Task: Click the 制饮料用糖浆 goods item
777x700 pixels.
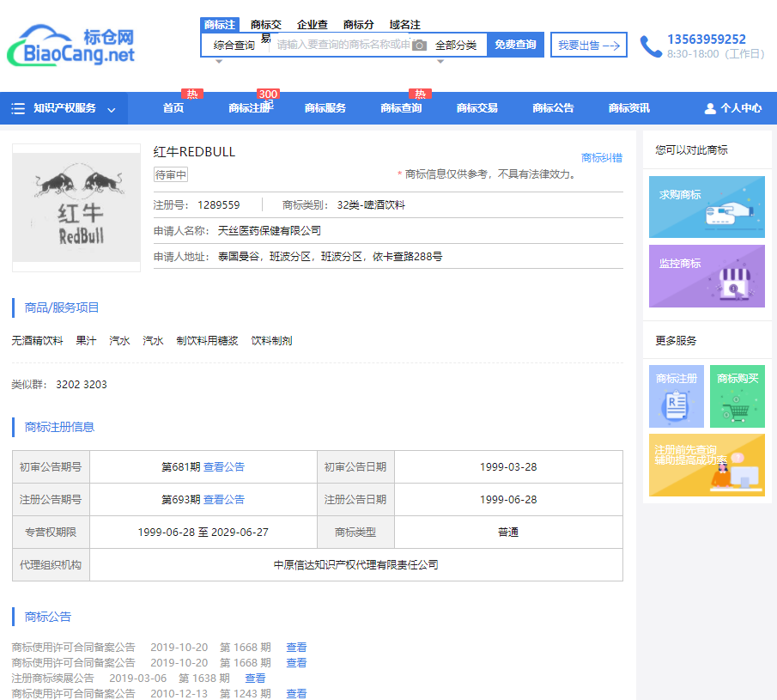Action: pos(207,341)
